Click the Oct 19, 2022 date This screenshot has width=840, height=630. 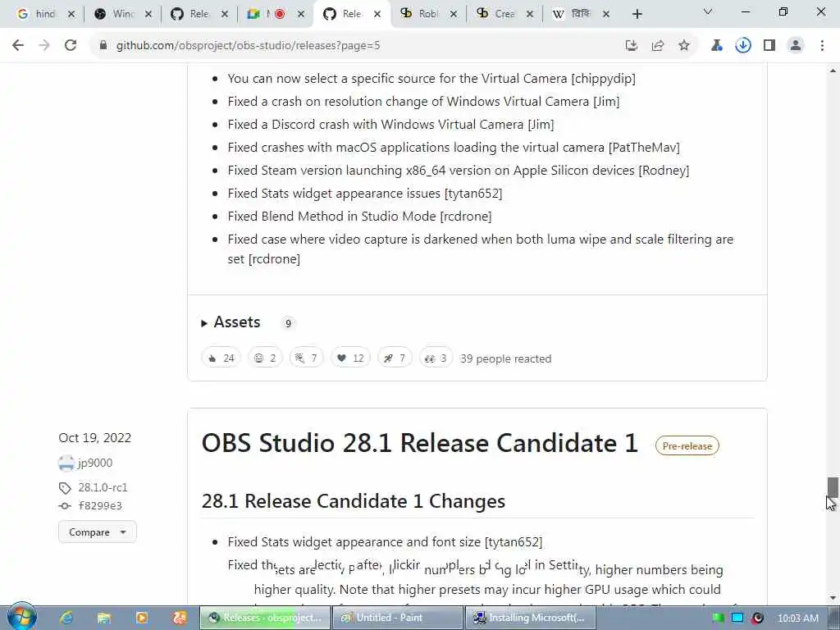tap(95, 438)
